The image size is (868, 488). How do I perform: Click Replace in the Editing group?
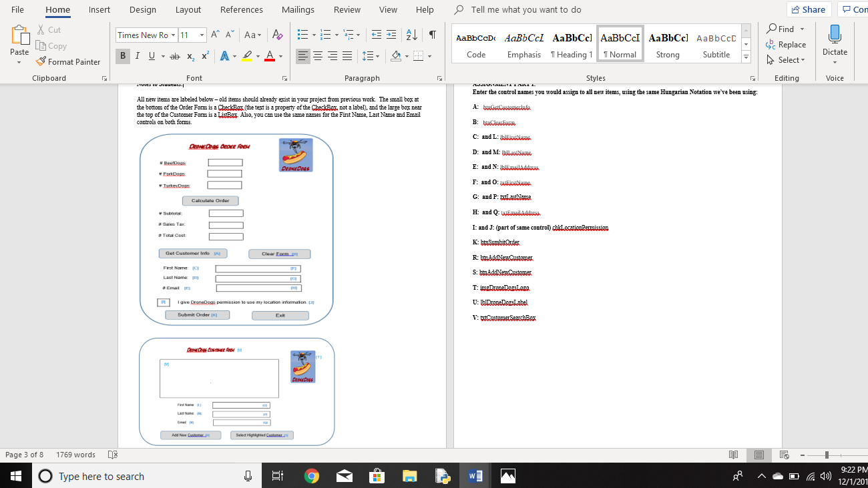pyautogui.click(x=787, y=45)
